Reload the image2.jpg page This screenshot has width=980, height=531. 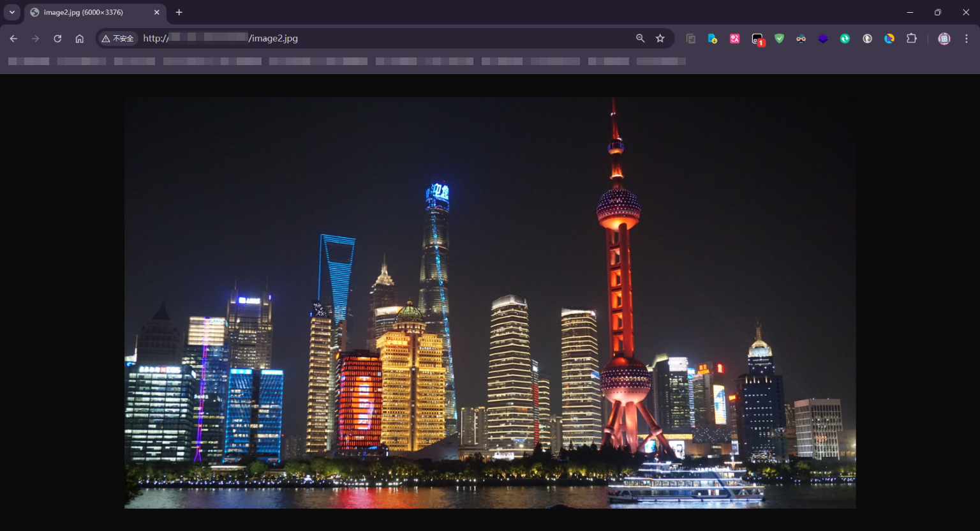(57, 38)
